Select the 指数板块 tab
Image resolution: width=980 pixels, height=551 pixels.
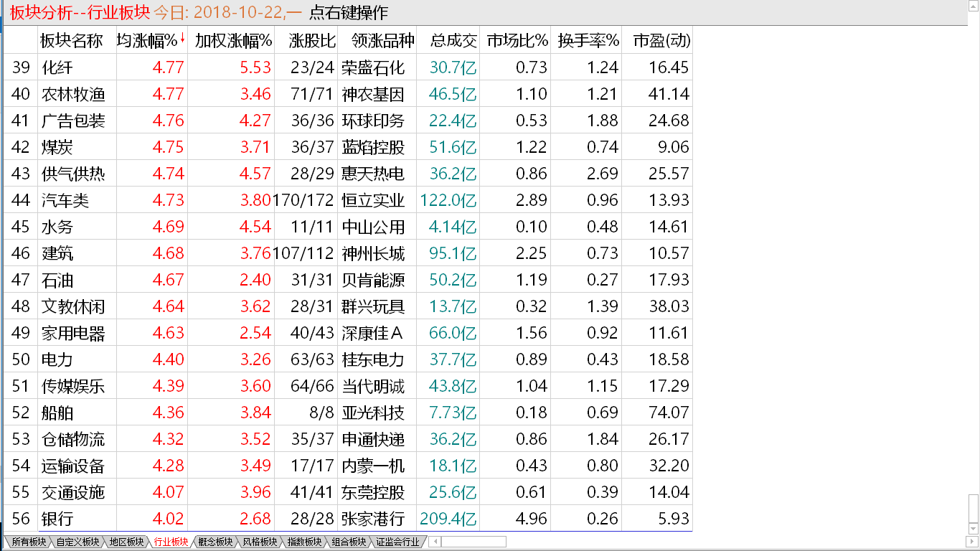[304, 542]
